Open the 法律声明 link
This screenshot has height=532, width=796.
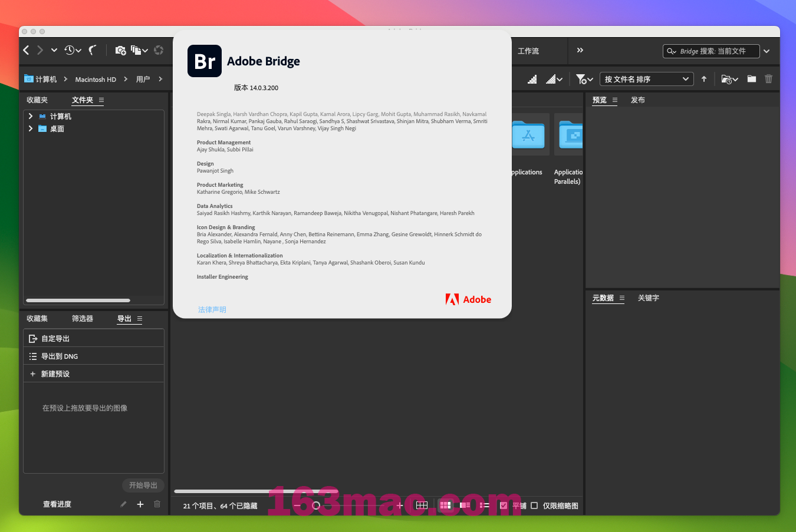(212, 310)
